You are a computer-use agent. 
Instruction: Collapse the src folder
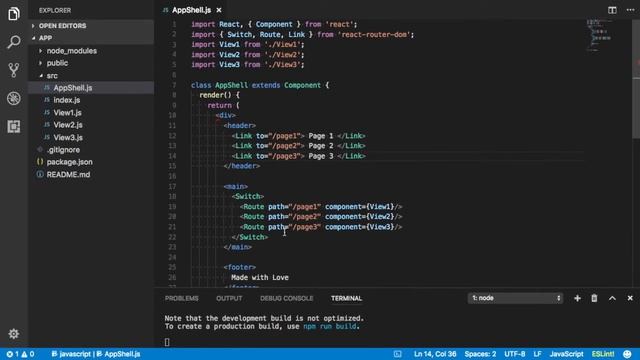click(52, 76)
